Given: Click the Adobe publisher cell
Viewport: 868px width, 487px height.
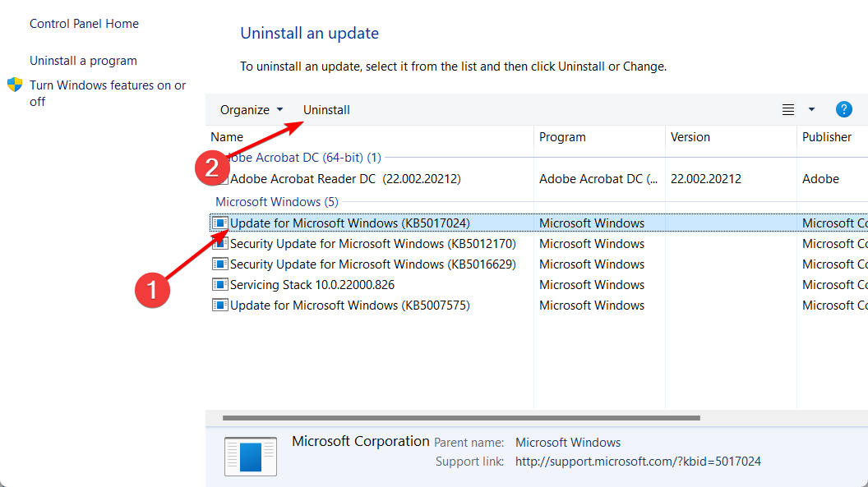Looking at the screenshot, I should tap(820, 179).
